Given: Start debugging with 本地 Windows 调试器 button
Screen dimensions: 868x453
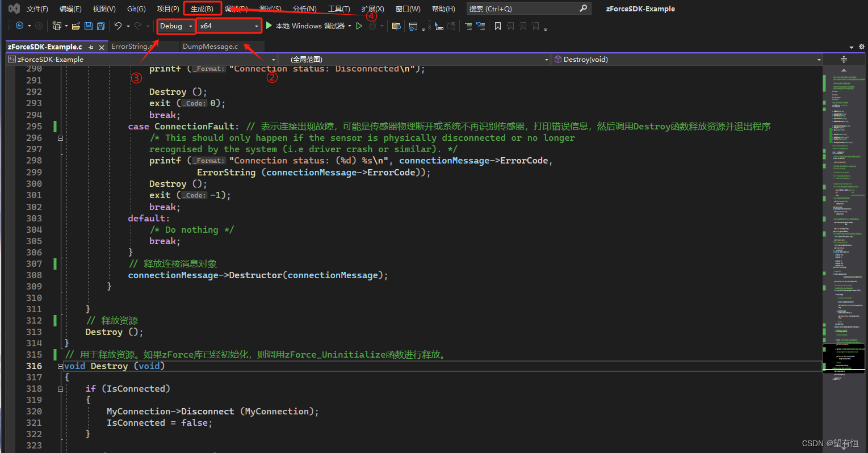Looking at the screenshot, I should point(305,26).
